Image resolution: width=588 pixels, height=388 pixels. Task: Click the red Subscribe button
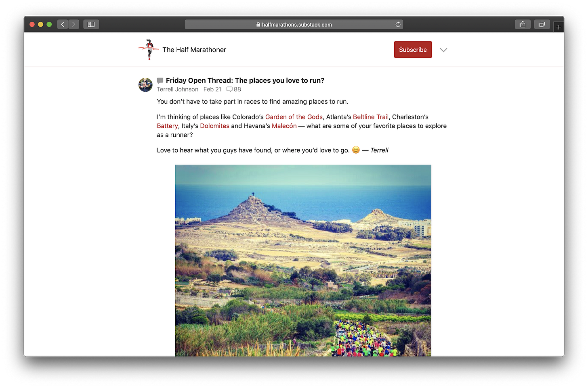tap(413, 50)
